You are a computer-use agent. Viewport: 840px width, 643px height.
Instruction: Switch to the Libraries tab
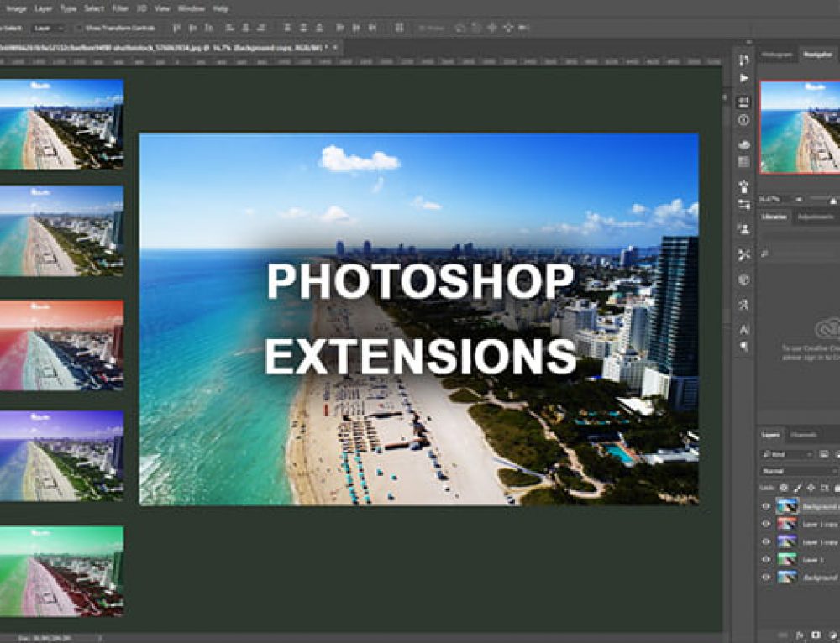[x=774, y=217]
